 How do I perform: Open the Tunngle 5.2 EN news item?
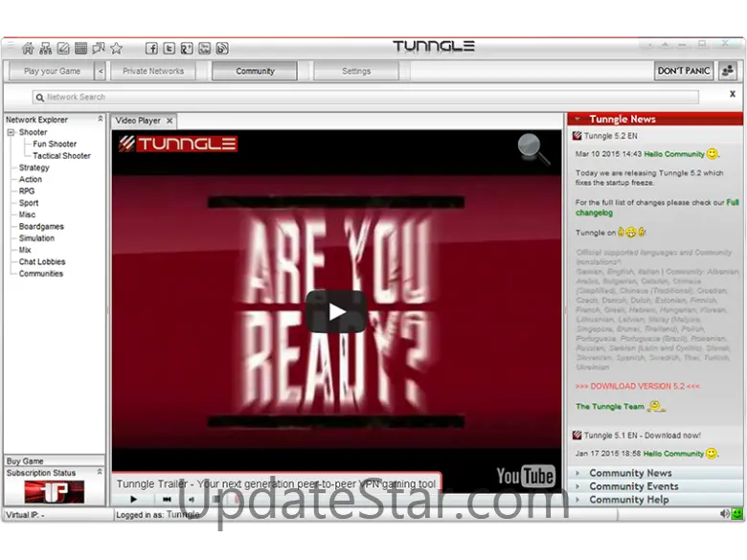[611, 136]
